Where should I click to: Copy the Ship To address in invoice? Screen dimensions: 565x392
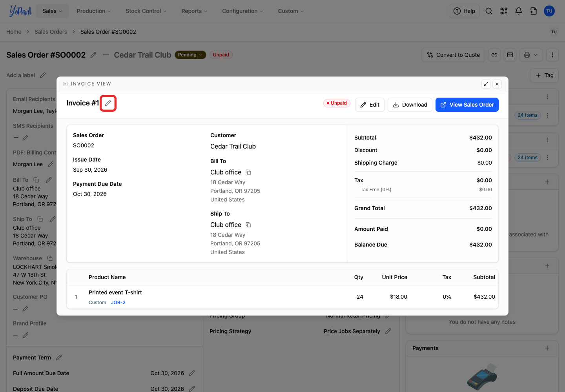[x=248, y=225]
